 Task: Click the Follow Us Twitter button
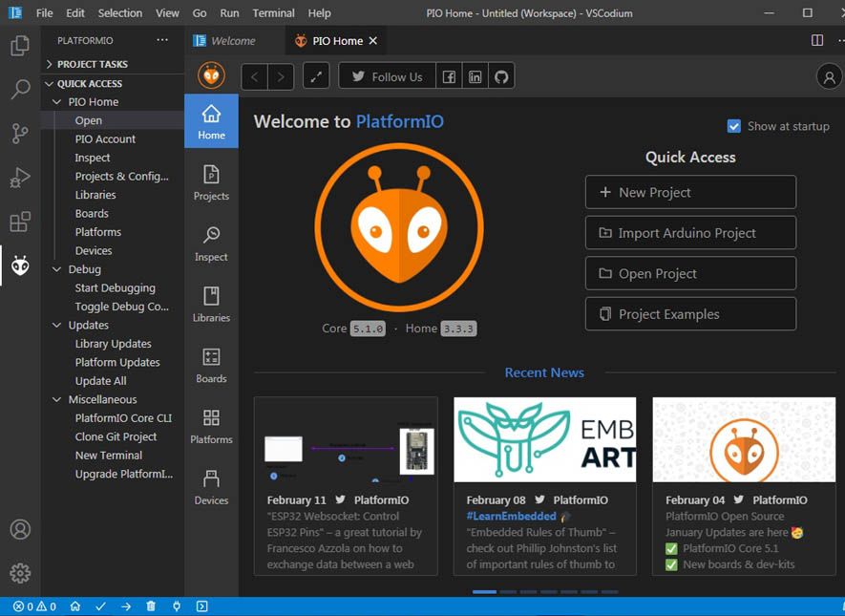point(387,76)
